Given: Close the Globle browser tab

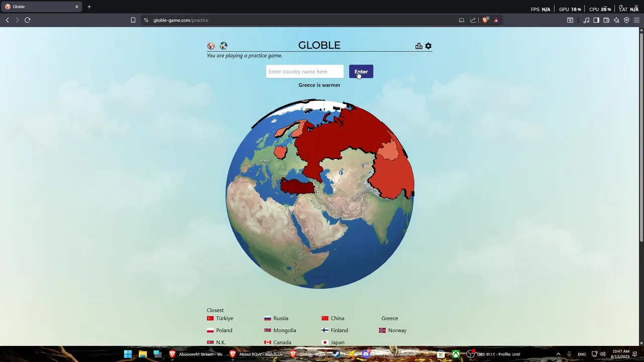Looking at the screenshot, I should [76, 7].
